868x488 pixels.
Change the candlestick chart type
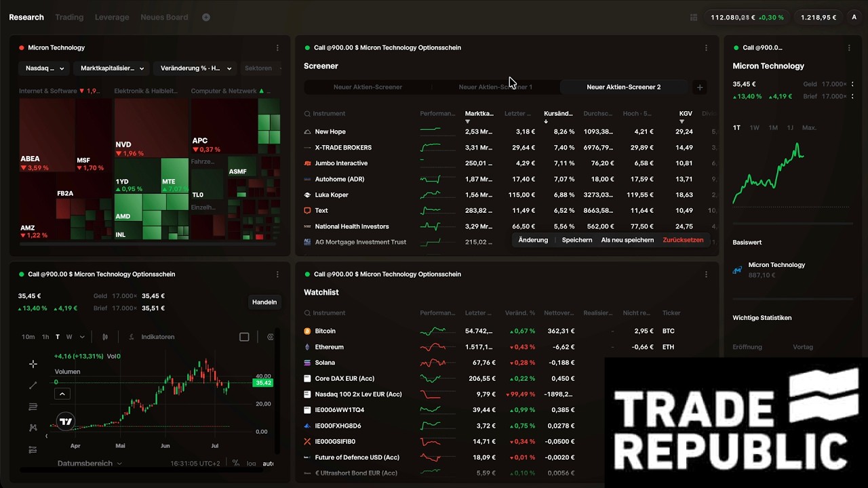(105, 337)
